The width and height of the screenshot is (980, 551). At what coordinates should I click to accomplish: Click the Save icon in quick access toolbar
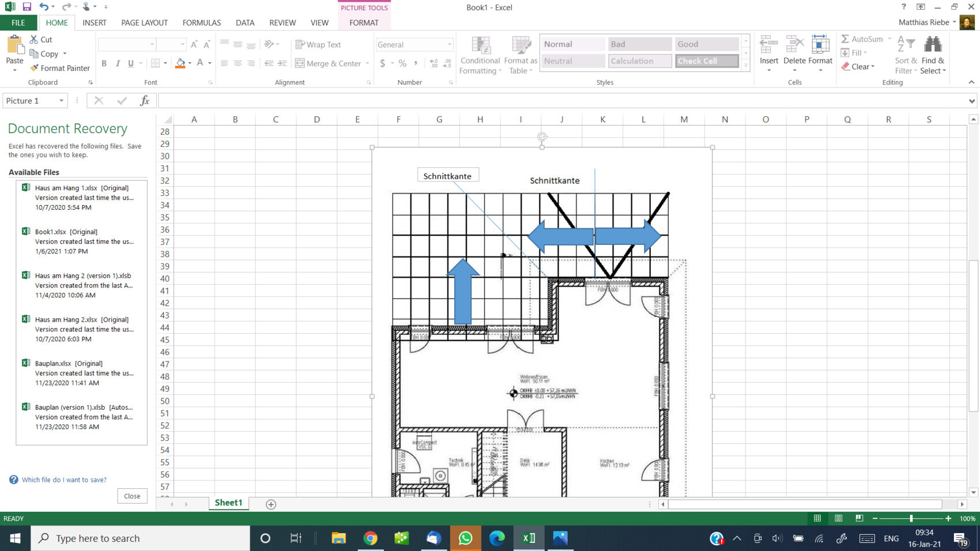[27, 7]
